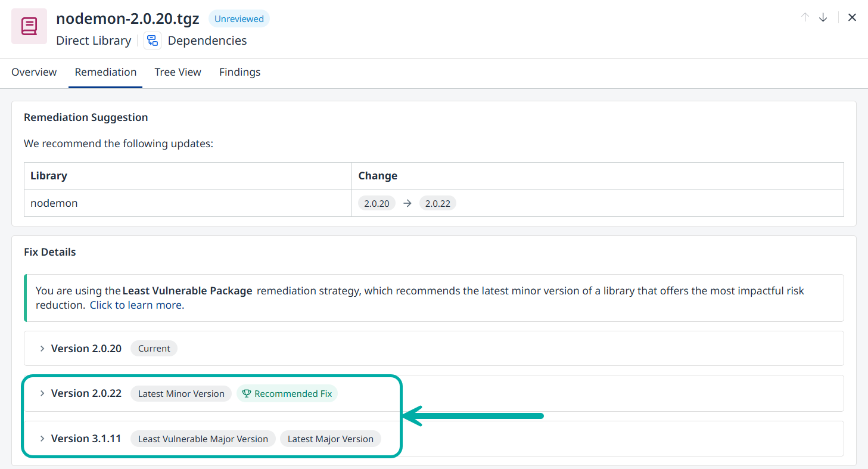Image resolution: width=868 pixels, height=469 pixels.
Task: Click the Latest Minor Version tag
Action: click(181, 394)
